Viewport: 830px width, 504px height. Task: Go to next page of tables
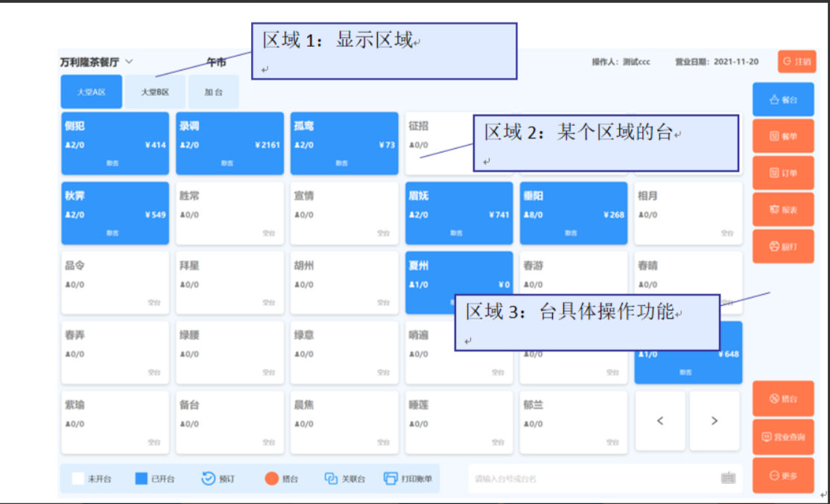[715, 421]
